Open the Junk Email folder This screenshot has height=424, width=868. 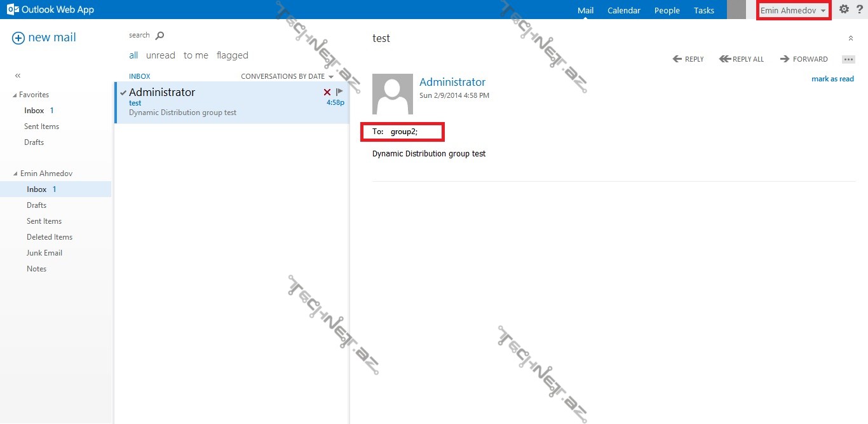pyautogui.click(x=44, y=253)
